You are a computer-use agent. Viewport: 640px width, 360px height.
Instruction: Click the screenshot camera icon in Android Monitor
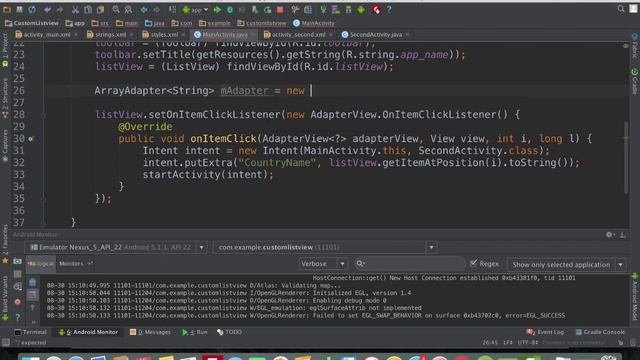tap(18, 261)
